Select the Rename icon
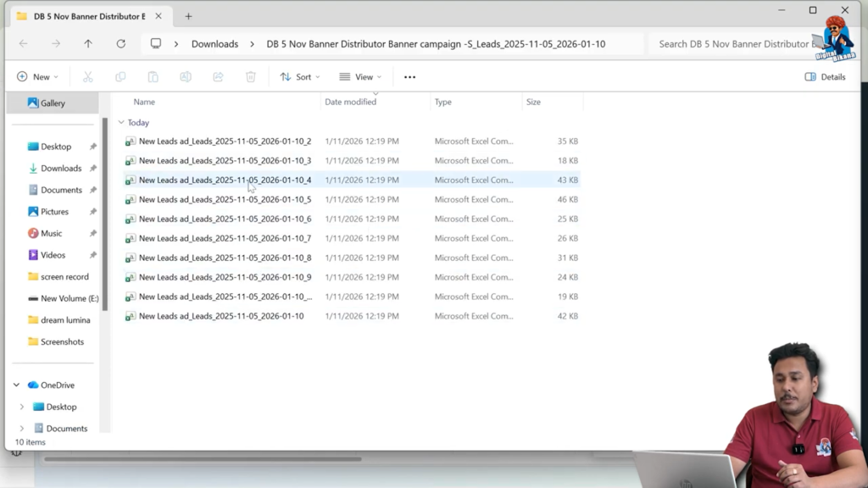 tap(186, 76)
